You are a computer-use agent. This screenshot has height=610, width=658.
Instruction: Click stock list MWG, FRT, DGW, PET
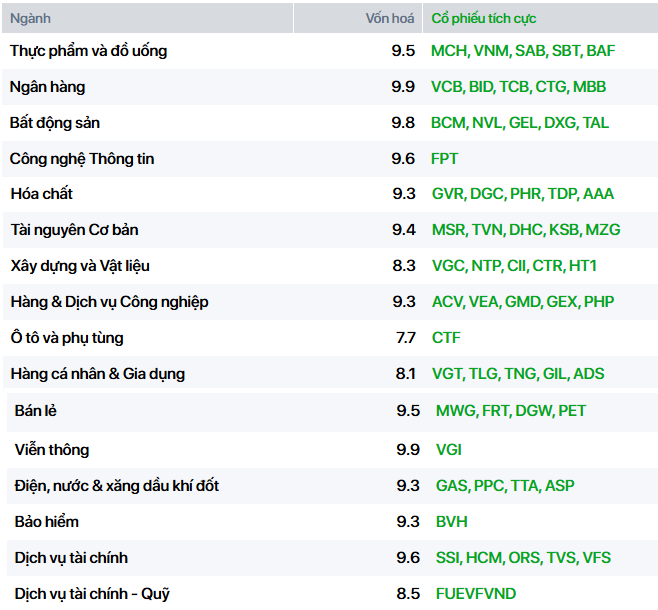(511, 411)
